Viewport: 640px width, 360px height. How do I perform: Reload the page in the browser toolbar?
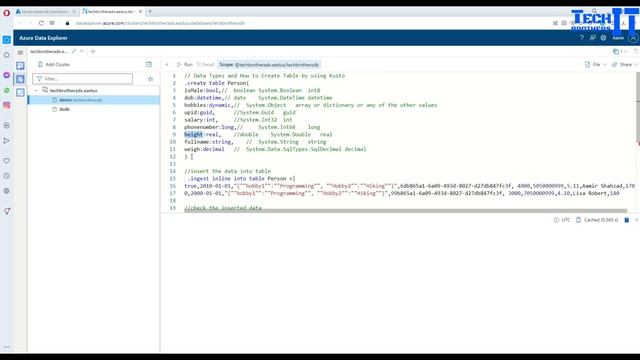41,23
